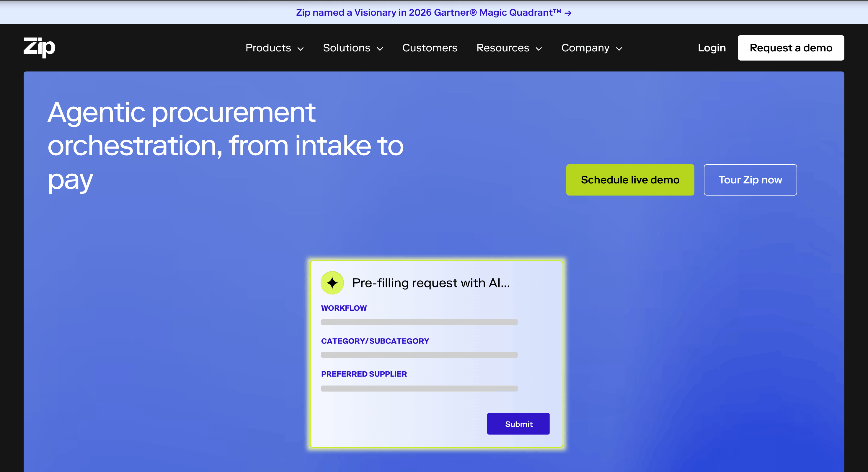The width and height of the screenshot is (868, 472).
Task: Click the Workflow input field
Action: [419, 322]
